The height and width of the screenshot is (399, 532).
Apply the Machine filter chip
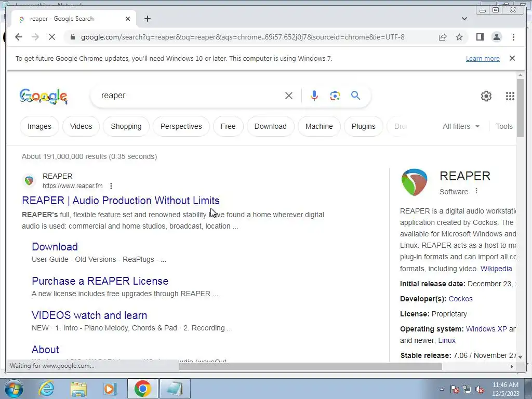[x=319, y=126]
